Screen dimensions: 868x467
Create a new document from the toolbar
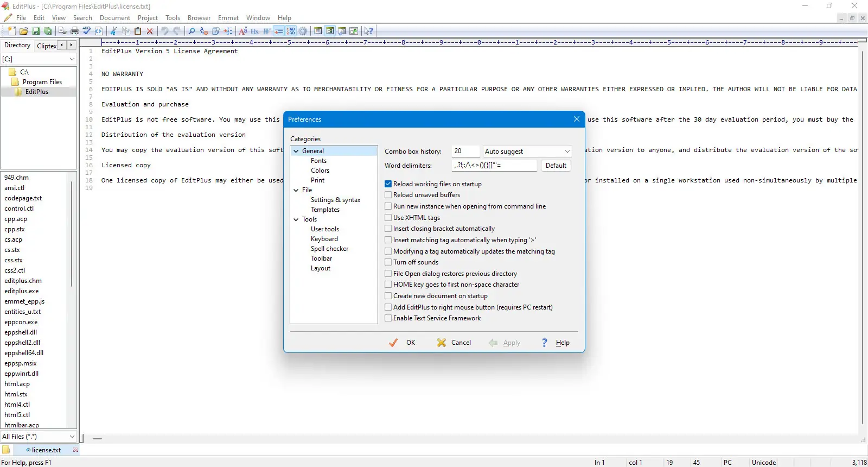12,31
